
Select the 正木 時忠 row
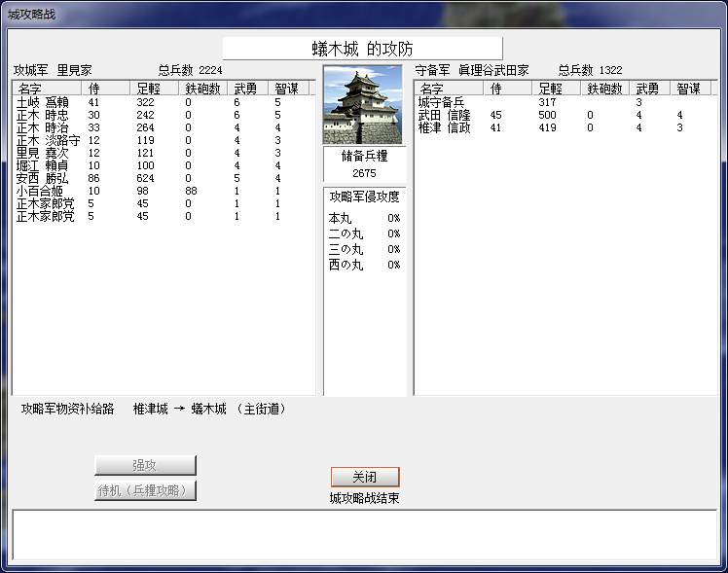(x=163, y=115)
